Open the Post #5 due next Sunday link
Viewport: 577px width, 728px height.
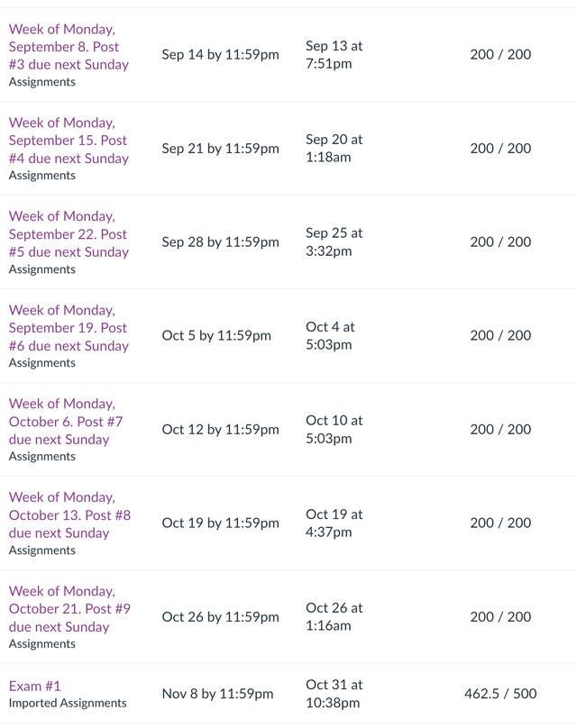tap(69, 234)
